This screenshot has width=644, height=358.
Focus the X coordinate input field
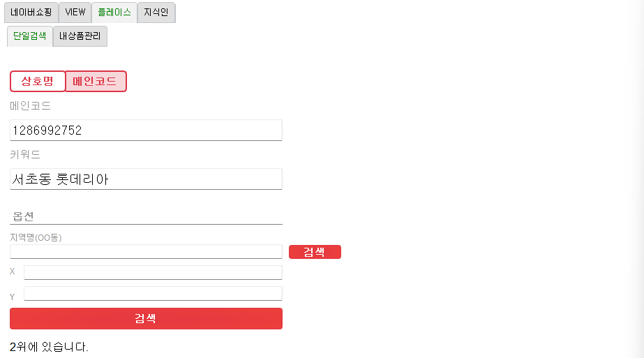[x=153, y=272]
